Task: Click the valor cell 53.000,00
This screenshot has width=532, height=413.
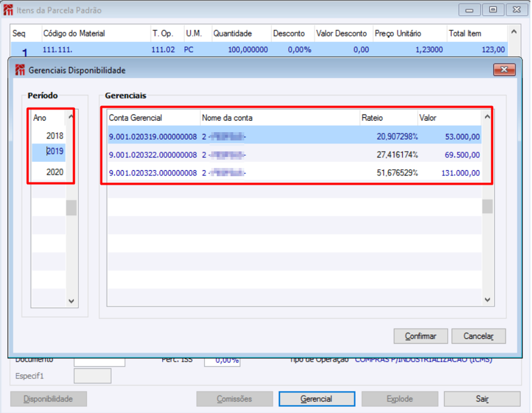Action: coord(463,137)
